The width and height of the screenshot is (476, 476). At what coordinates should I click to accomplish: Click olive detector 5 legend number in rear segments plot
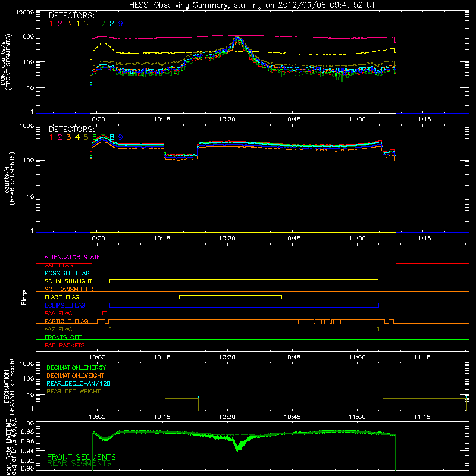[x=86, y=137]
